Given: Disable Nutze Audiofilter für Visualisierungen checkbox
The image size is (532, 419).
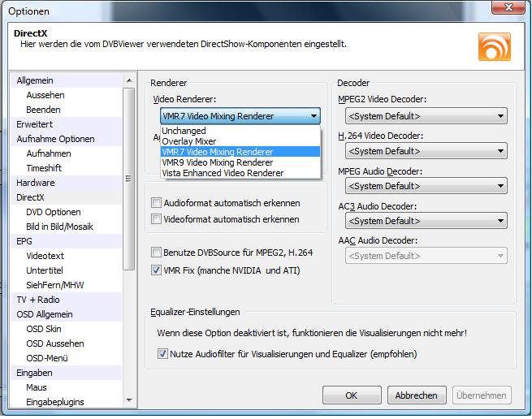Looking at the screenshot, I should point(163,354).
